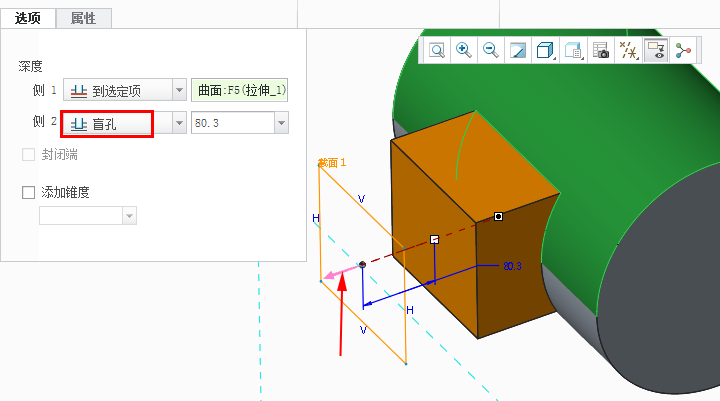Viewport: 720px width, 401px height.
Task: Click the 到选定项 depth option icon
Action: coord(79,91)
